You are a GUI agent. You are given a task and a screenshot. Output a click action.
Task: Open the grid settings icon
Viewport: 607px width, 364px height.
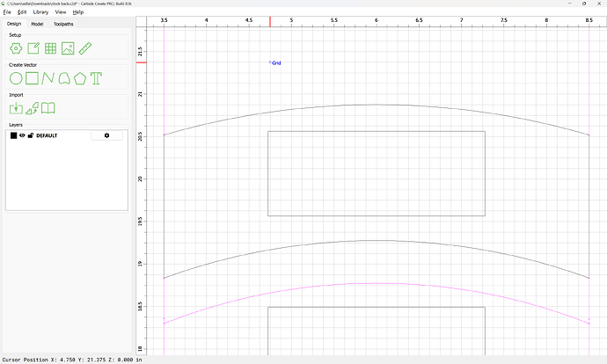pyautogui.click(x=51, y=48)
